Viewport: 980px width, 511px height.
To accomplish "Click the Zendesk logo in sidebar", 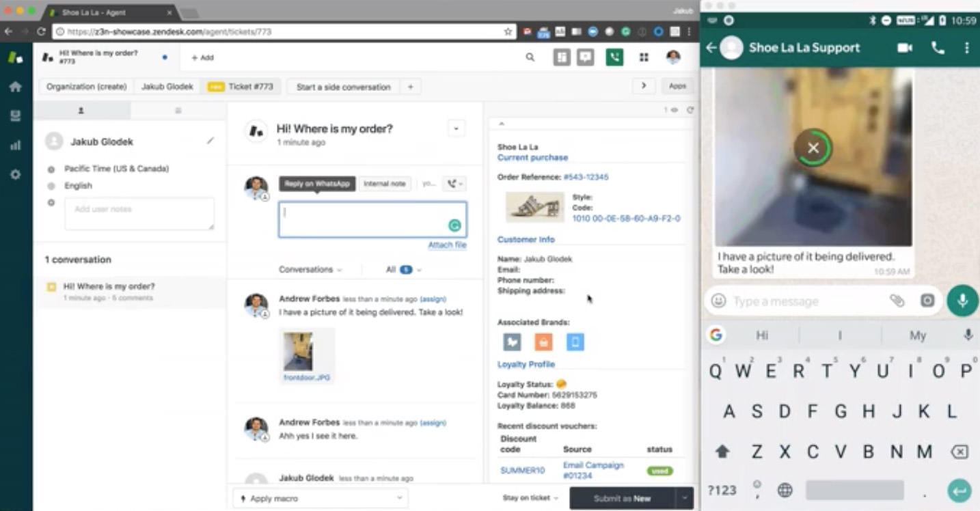I will point(15,57).
